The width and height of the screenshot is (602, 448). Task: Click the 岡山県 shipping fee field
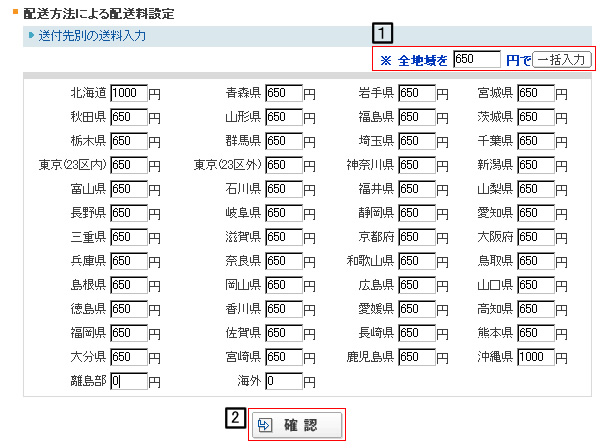coord(284,285)
